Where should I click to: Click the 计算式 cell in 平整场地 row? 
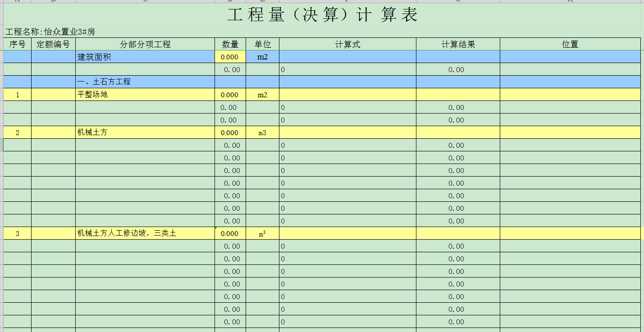click(x=347, y=95)
